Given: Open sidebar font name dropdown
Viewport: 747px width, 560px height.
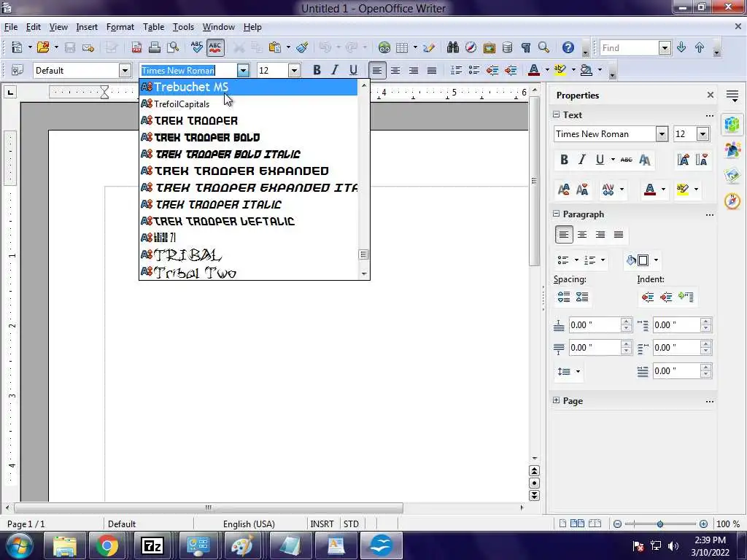Looking at the screenshot, I should [x=662, y=134].
